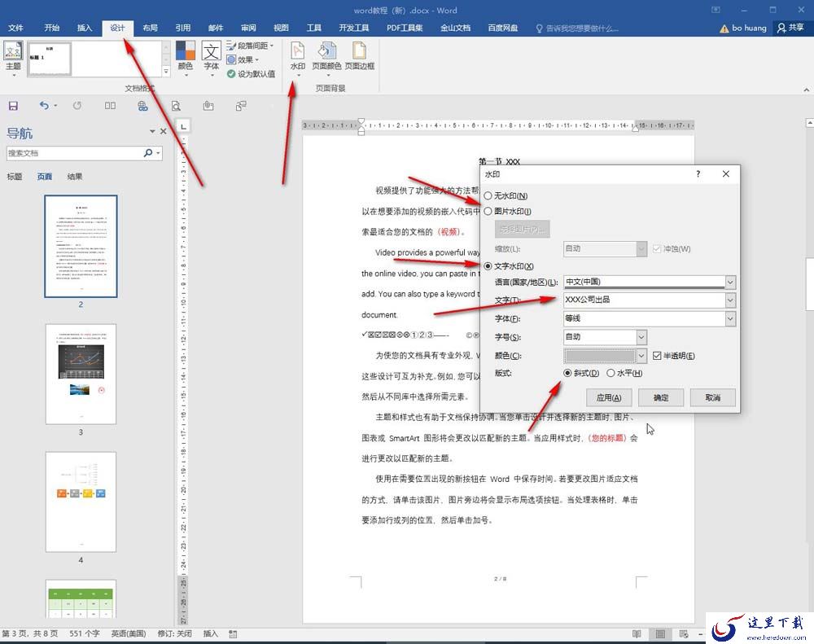Open the Size (字号) dropdown set to 自动
814x644 pixels.
tap(641, 337)
